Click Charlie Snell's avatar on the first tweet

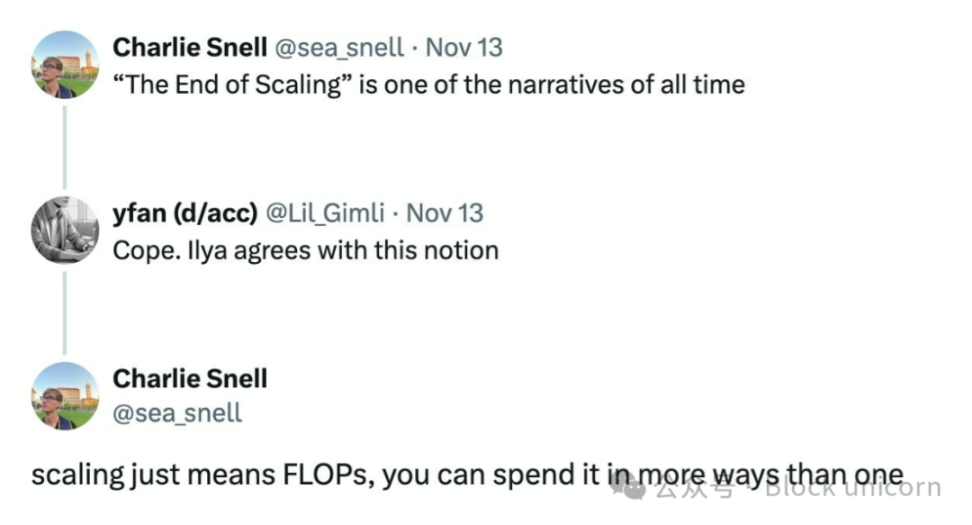tap(65, 63)
